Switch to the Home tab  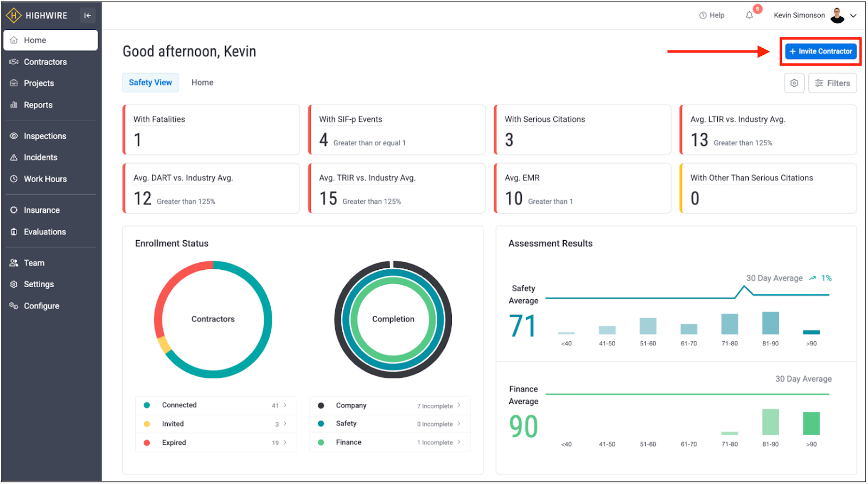tap(202, 82)
